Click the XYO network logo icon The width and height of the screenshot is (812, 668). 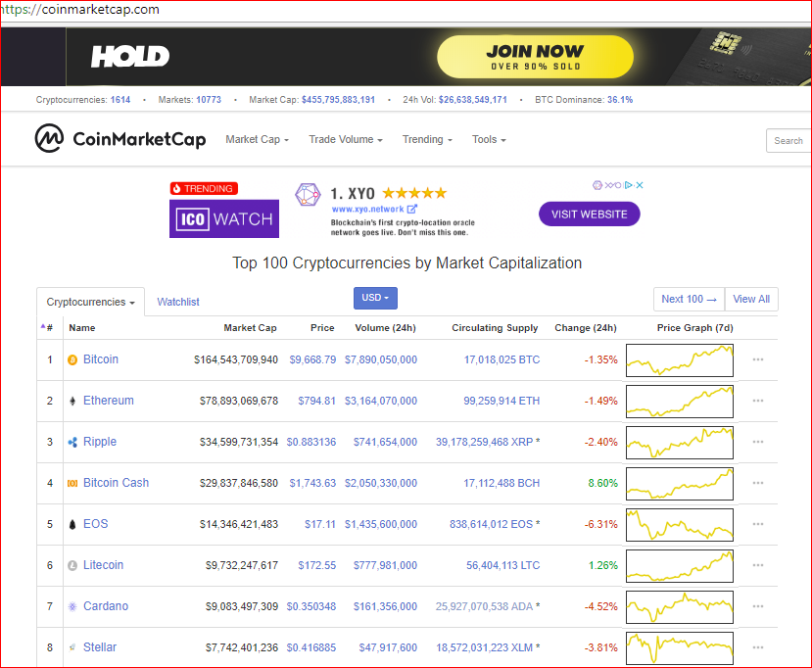[308, 195]
